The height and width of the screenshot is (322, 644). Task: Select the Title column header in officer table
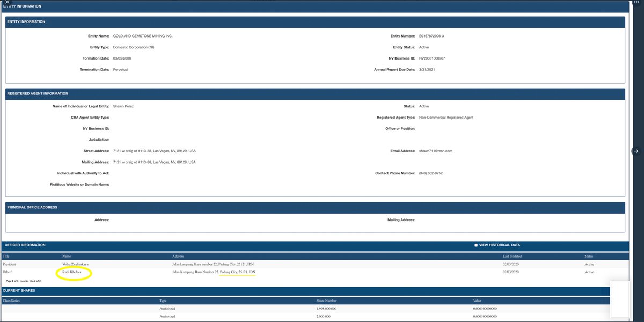6,257
